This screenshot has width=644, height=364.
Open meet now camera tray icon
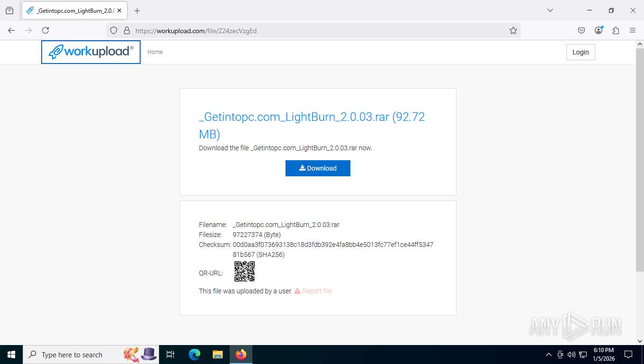[560, 355]
